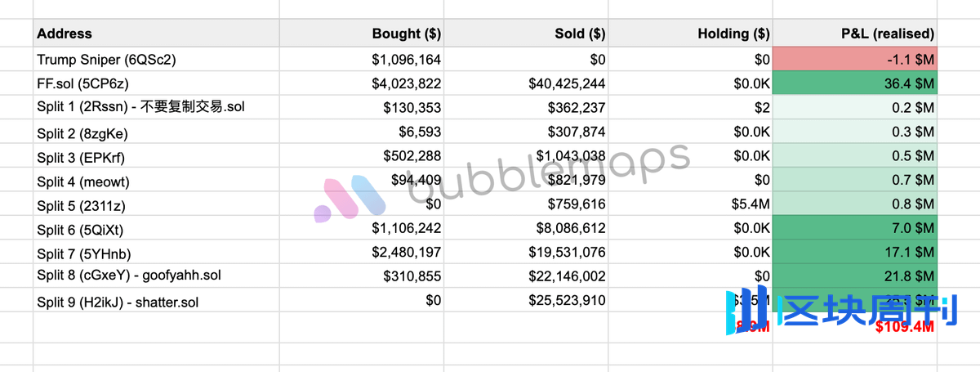Click the $5.4M holding cell for Split 5
The height and width of the screenshot is (372, 980).
click(691, 204)
